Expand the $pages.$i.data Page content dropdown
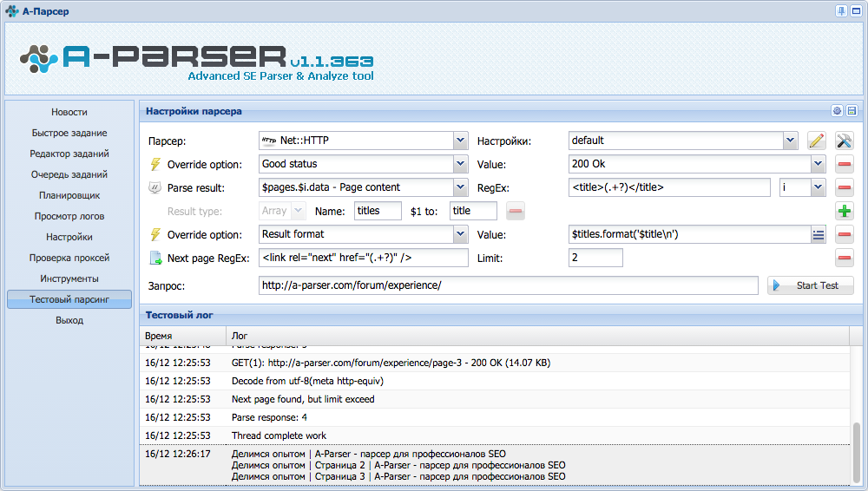Screen dimensions: 868x491 [x=460, y=187]
